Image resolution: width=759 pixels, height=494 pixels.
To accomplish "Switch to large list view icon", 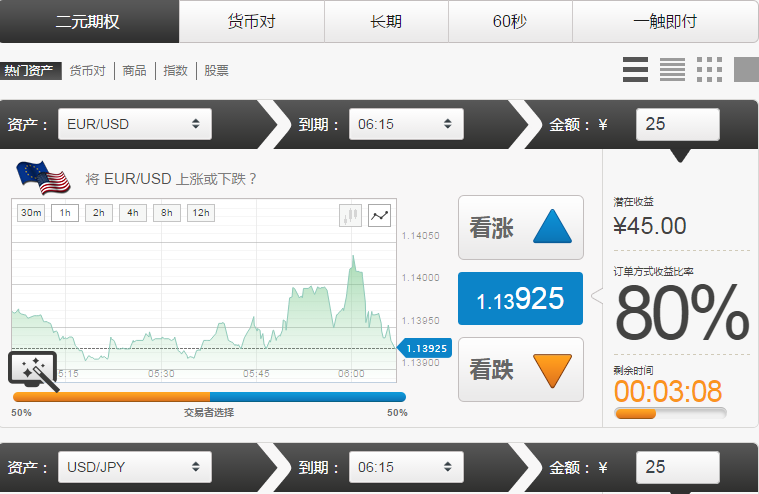I will pos(636,69).
